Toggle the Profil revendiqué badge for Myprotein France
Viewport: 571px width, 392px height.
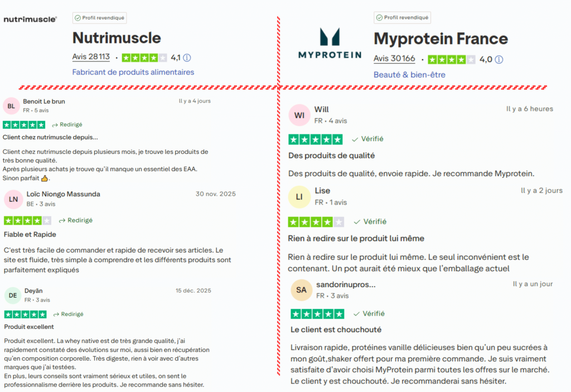click(402, 17)
